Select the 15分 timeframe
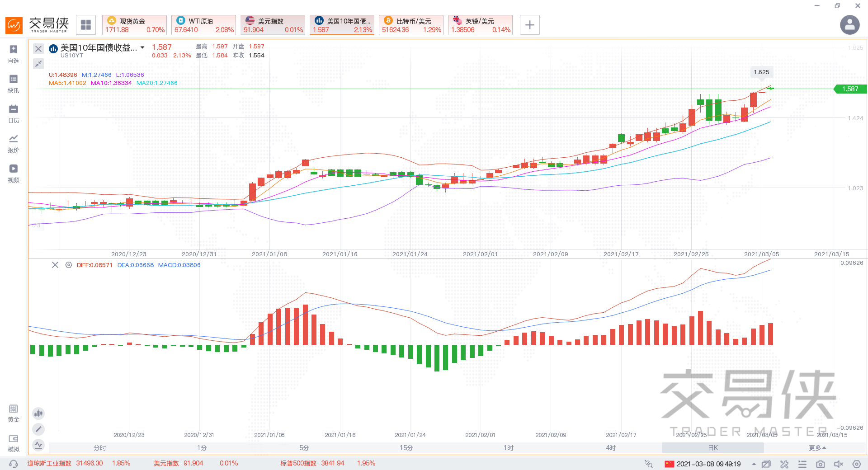This screenshot has height=470, width=868. pyautogui.click(x=406, y=448)
